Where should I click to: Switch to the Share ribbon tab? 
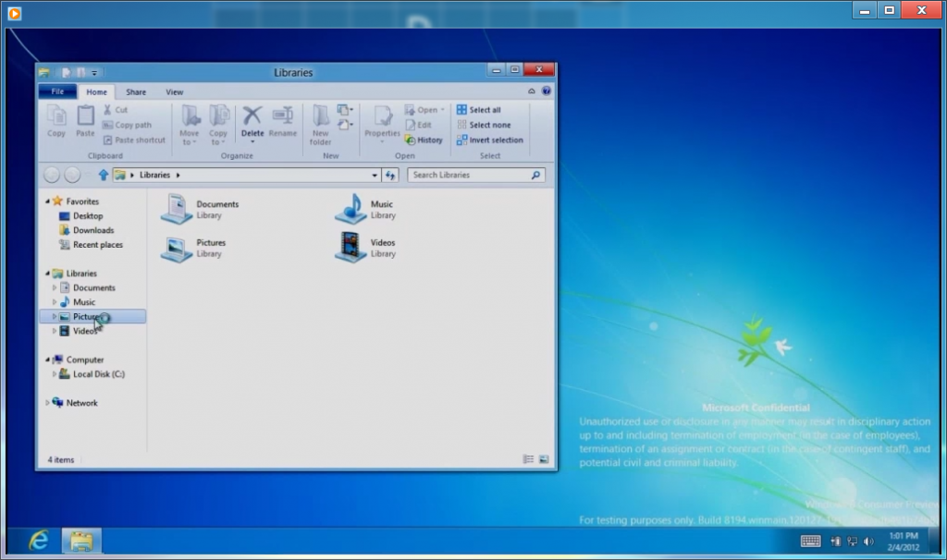(x=136, y=91)
